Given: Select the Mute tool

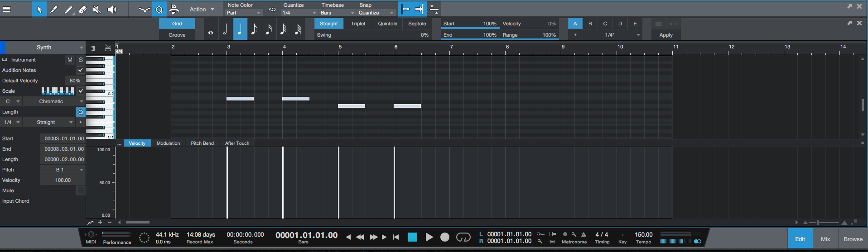Looking at the screenshot, I should tap(97, 10).
